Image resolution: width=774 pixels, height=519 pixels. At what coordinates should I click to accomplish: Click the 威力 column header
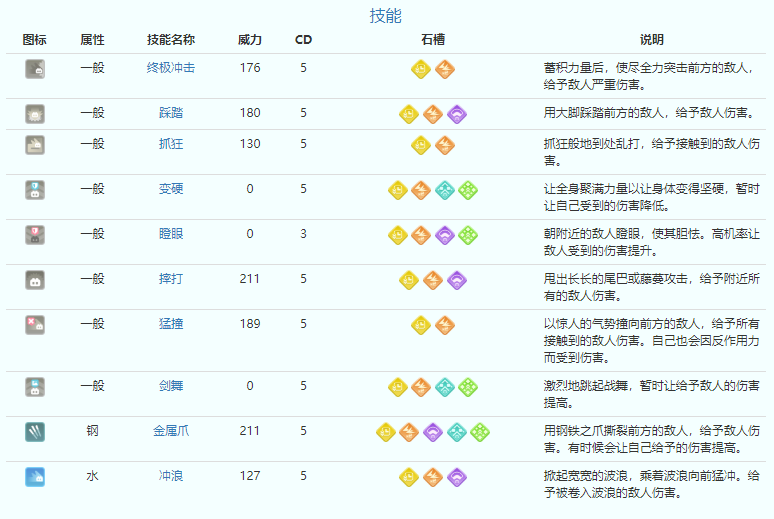click(x=250, y=40)
